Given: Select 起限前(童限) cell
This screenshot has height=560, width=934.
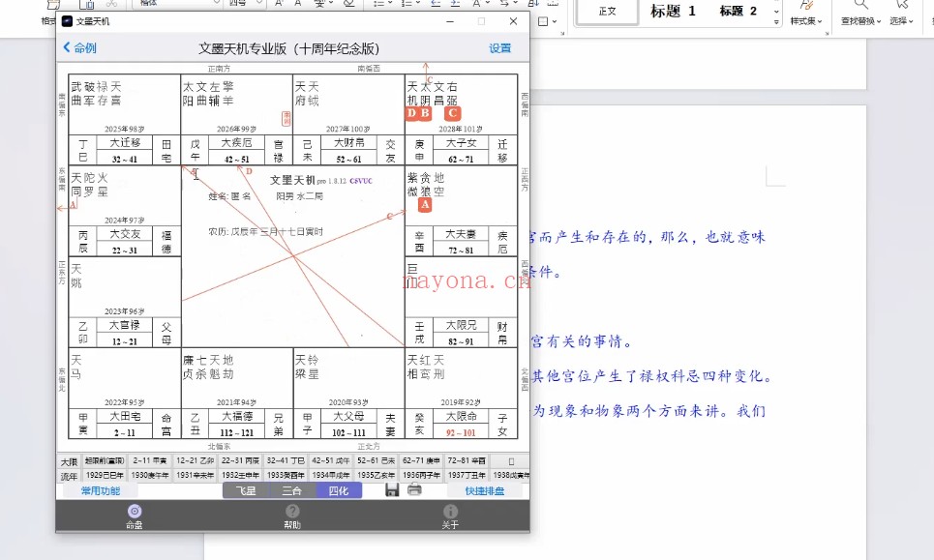Looking at the screenshot, I should [x=105, y=461].
